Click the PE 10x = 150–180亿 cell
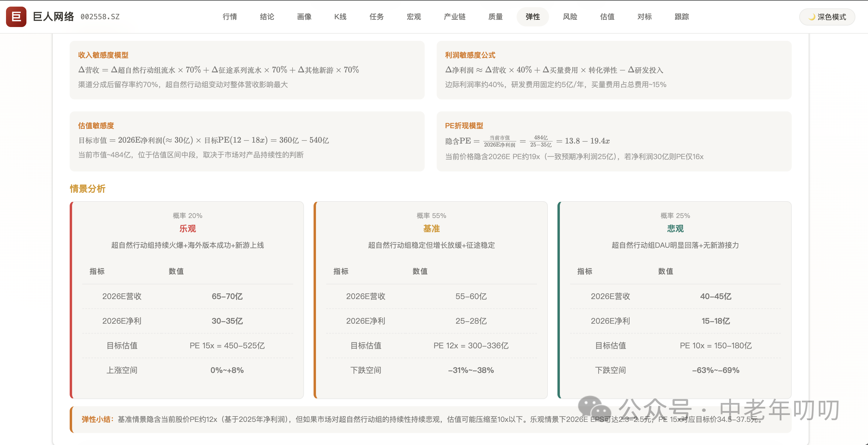This screenshot has height=445, width=868. tap(716, 346)
